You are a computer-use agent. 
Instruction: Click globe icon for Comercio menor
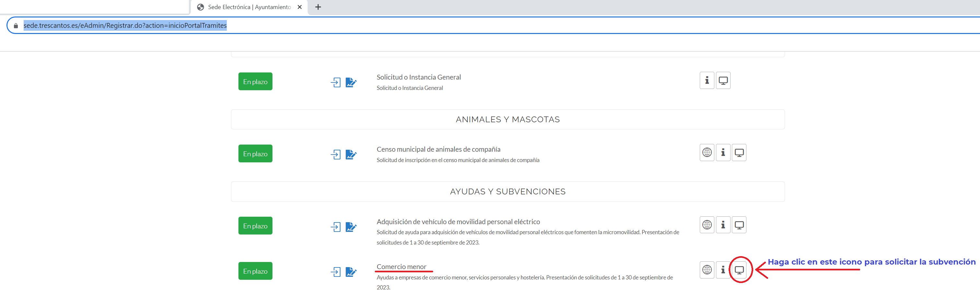point(707,270)
